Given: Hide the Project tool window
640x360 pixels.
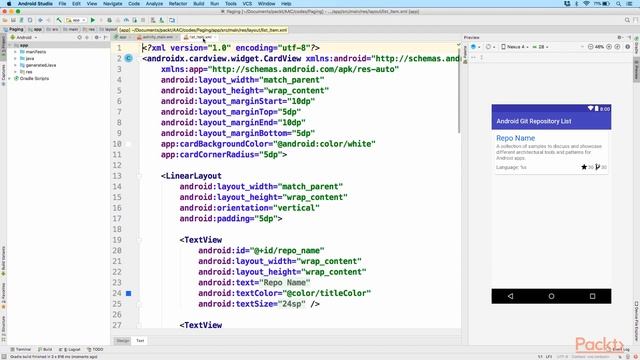Looking at the screenshot, I should [x=105, y=38].
